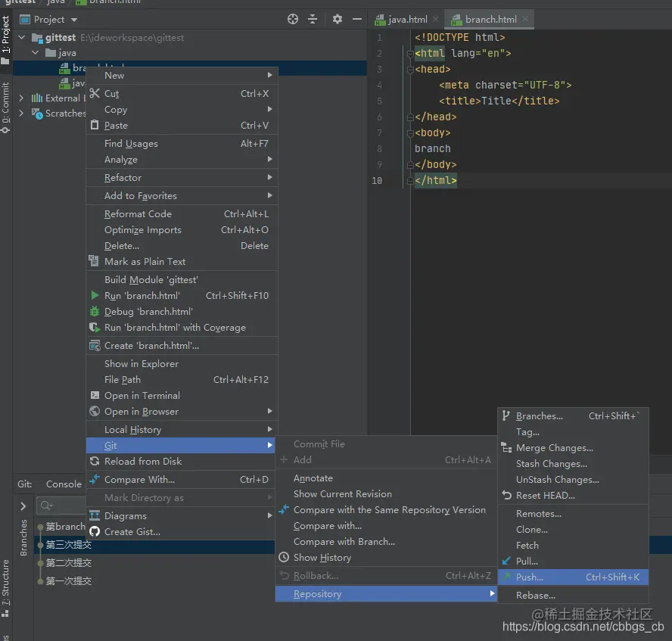Select Reformat Code
This screenshot has height=641, width=672.
(182, 214)
